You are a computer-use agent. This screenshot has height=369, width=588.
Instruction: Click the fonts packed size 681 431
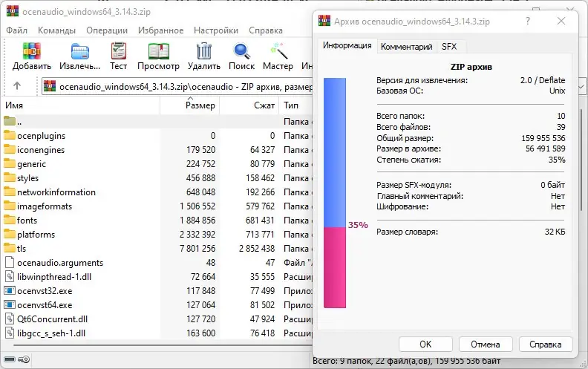tap(260, 220)
